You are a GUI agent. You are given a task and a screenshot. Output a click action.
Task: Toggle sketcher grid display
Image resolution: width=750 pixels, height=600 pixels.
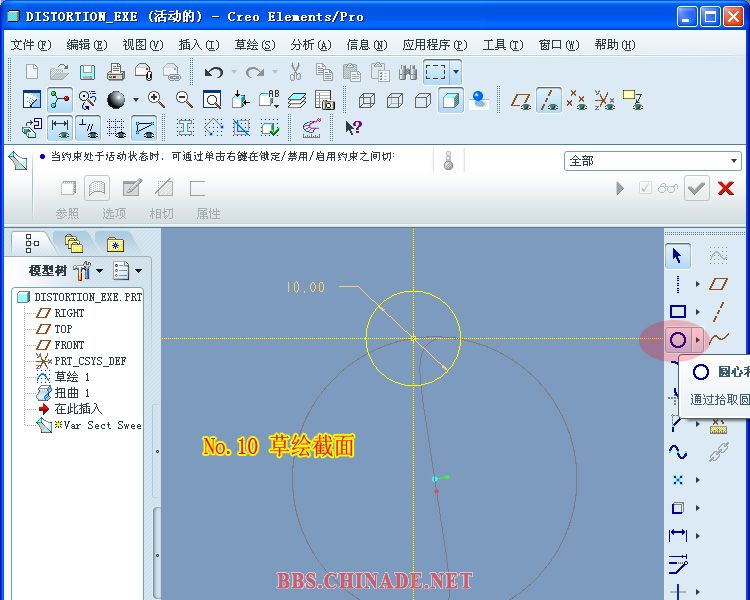116,128
